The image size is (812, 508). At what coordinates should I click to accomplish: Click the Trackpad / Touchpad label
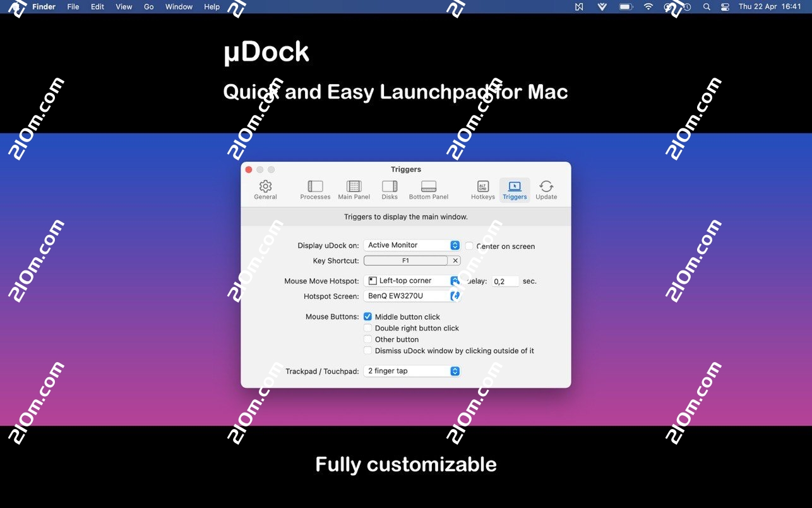click(322, 372)
